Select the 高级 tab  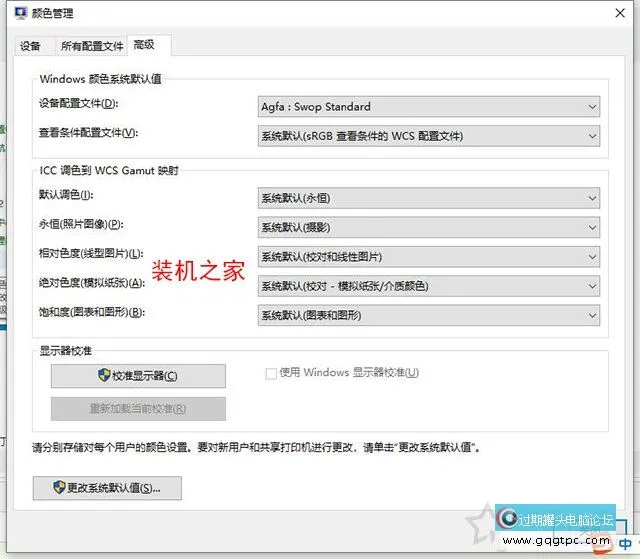click(x=149, y=45)
